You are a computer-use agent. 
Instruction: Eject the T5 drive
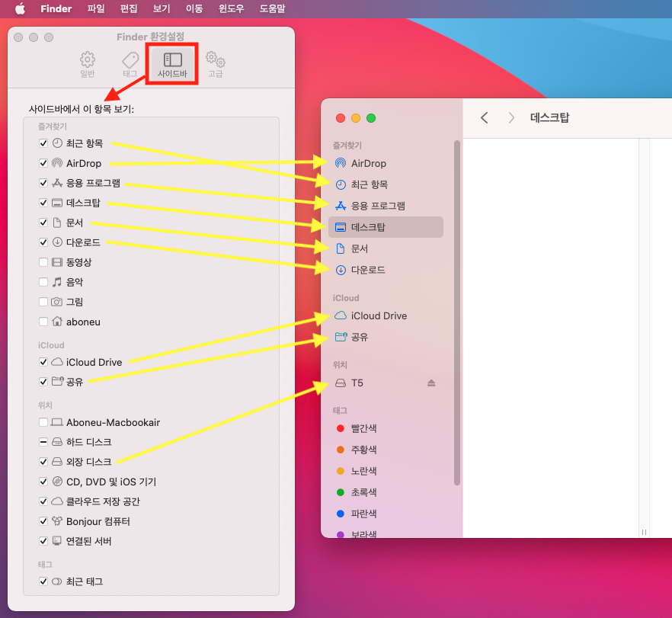click(431, 383)
